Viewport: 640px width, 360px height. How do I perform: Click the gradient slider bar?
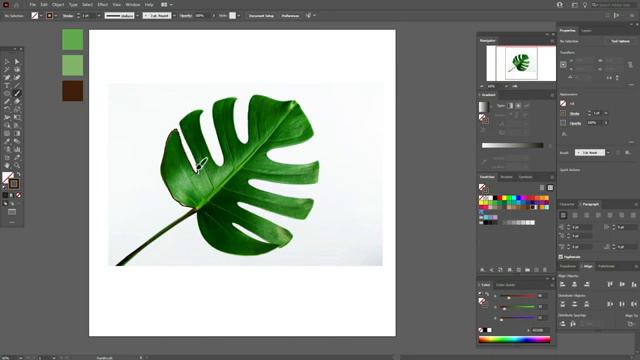[512, 145]
